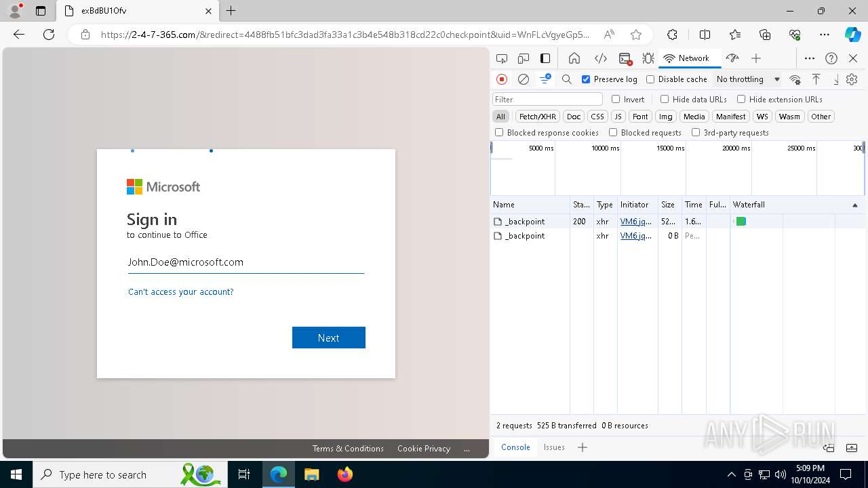This screenshot has width=868, height=488.
Task: Toggle Waterfall column sort arrow
Action: 854,205
